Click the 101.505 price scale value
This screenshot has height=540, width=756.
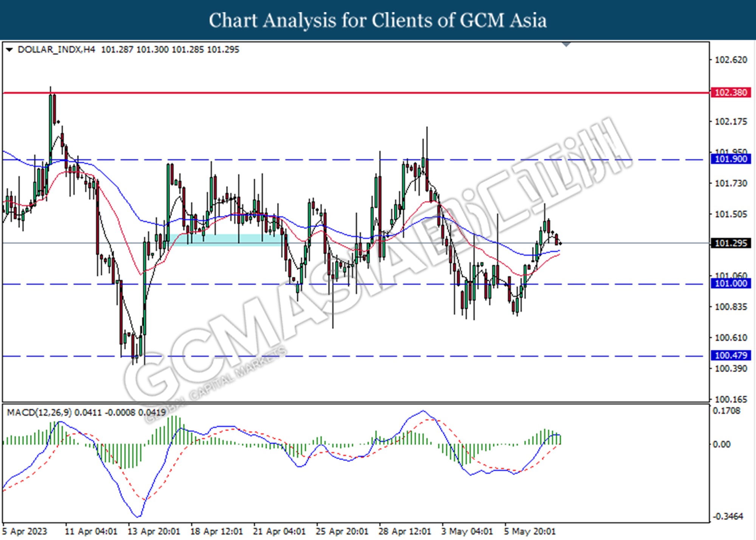tap(731, 214)
